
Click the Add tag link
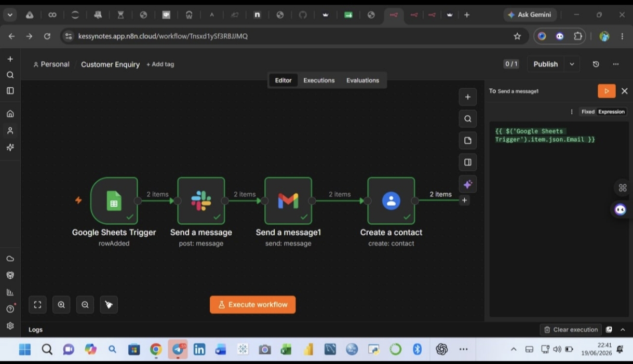coord(160,64)
